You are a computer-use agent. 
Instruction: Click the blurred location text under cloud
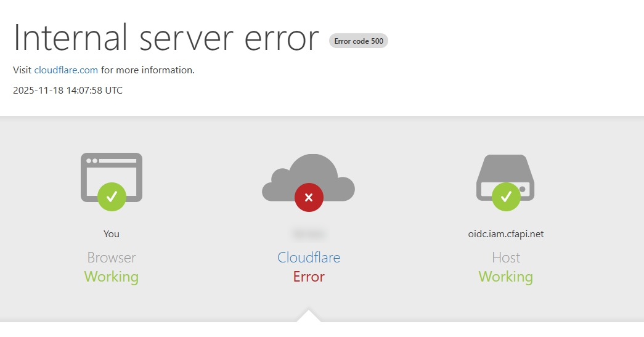pyautogui.click(x=309, y=234)
